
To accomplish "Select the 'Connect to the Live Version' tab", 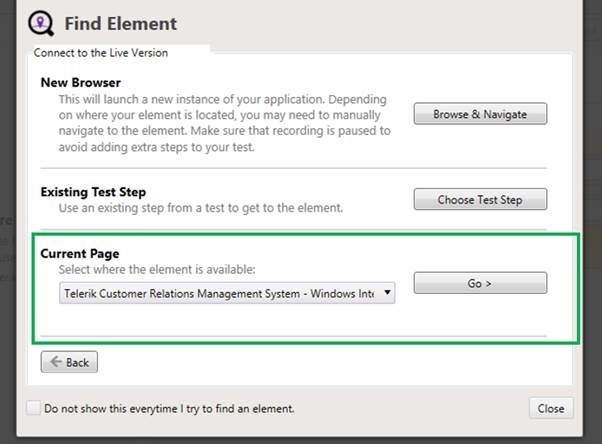I will pos(101,52).
